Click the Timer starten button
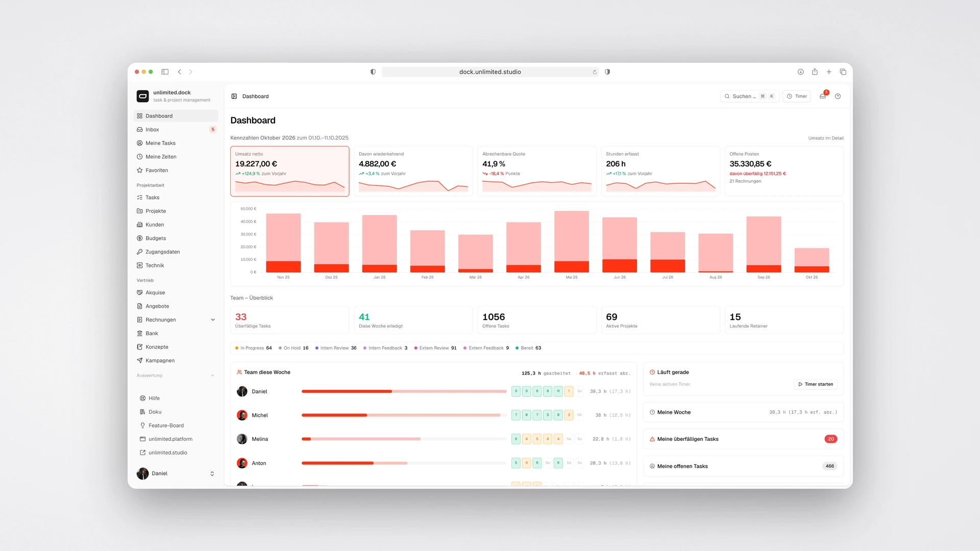This screenshot has width=980, height=551. (816, 384)
